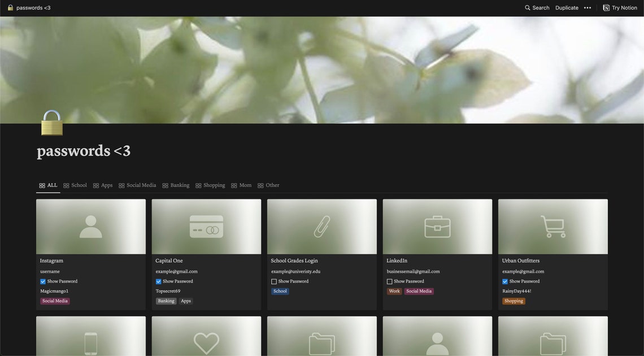Open the ••• options menu in the top bar
This screenshot has height=356, width=644.
coord(588,7)
